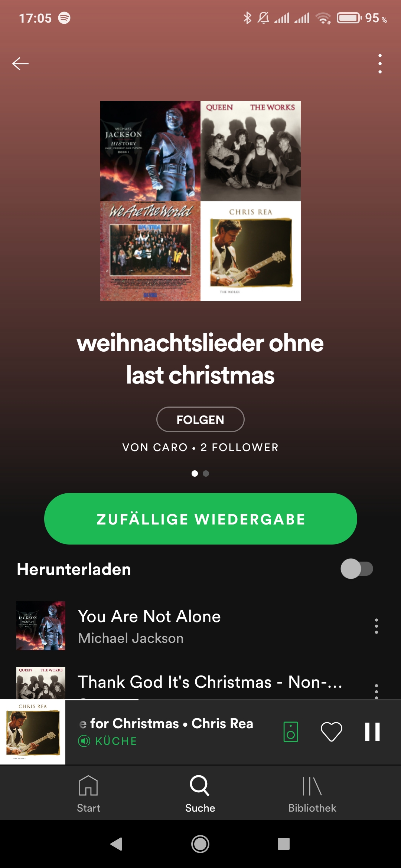Open the Bibliothek library tab
Viewport: 401px width, 868px height.
[312, 794]
